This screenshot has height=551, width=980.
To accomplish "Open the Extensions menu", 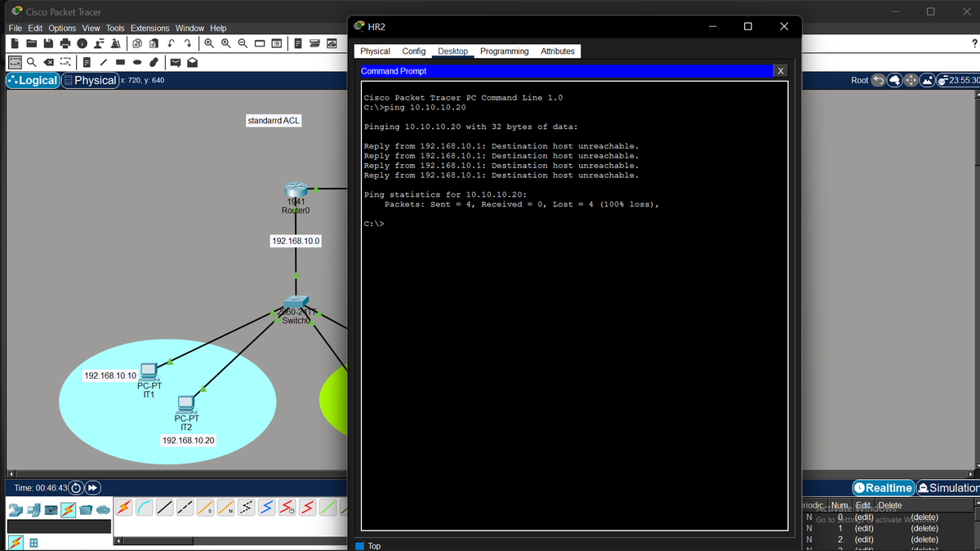I will [x=149, y=28].
